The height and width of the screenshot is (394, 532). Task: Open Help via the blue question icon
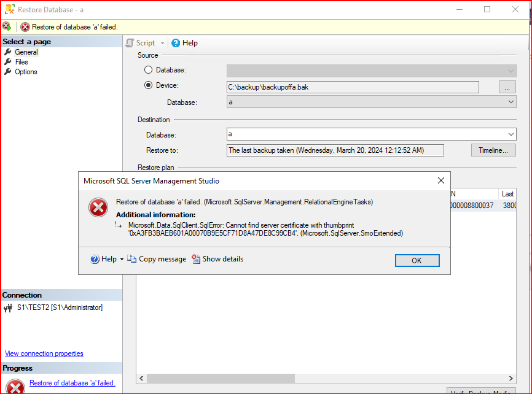176,43
